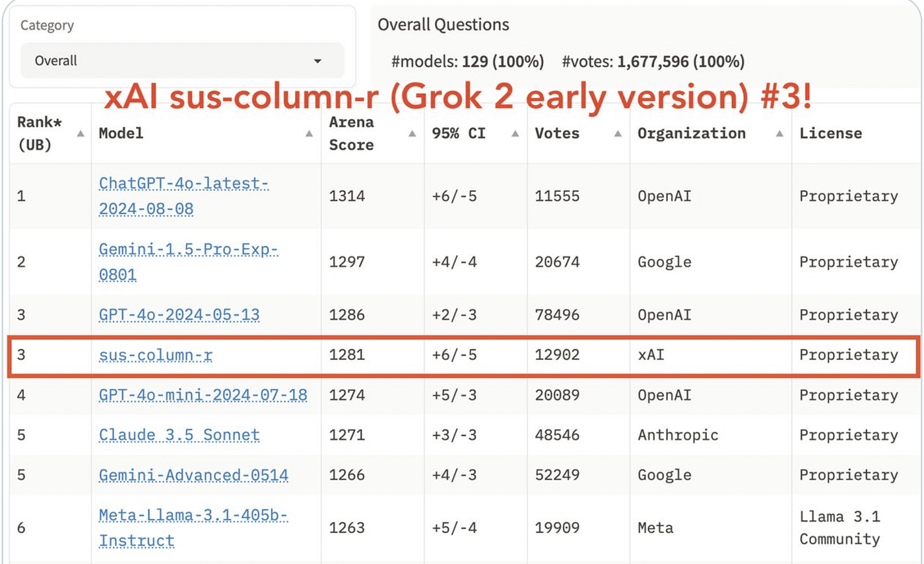Viewport: 924px width, 564px height.
Task: Open ChatGPT-4o-latest-2024-08-08 model link
Action: pyautogui.click(x=184, y=196)
